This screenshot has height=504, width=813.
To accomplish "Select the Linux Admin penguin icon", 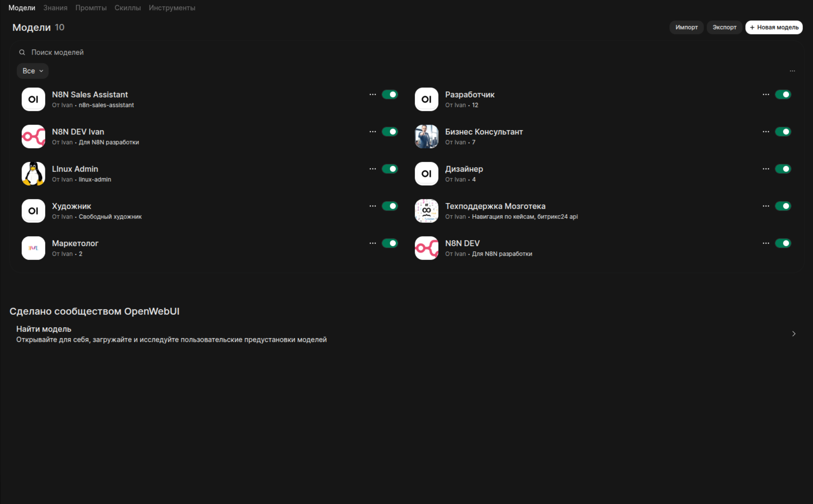I will [33, 173].
